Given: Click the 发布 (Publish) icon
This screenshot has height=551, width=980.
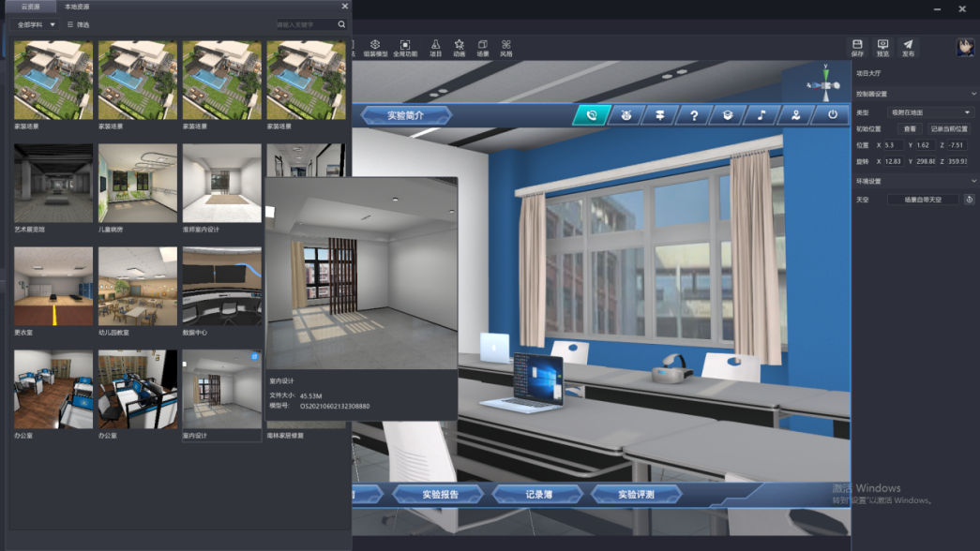Looking at the screenshot, I should [908, 47].
